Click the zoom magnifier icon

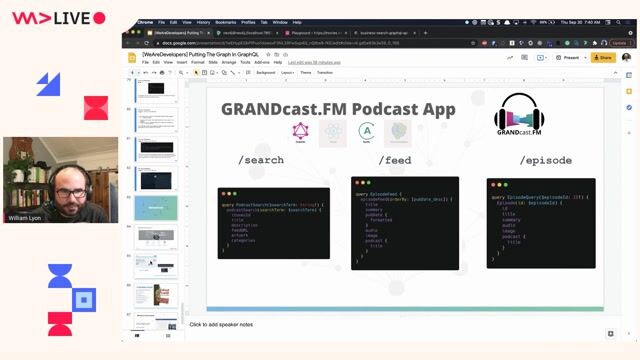click(x=181, y=73)
